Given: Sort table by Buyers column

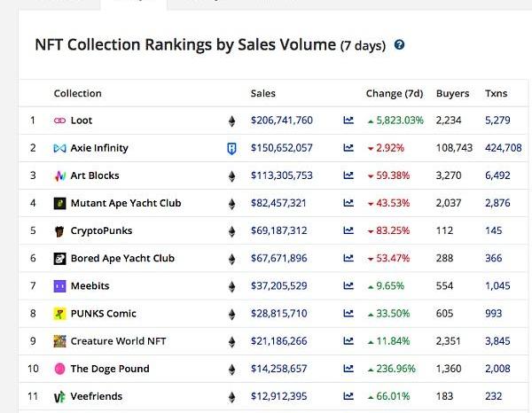Looking at the screenshot, I should pos(452,93).
